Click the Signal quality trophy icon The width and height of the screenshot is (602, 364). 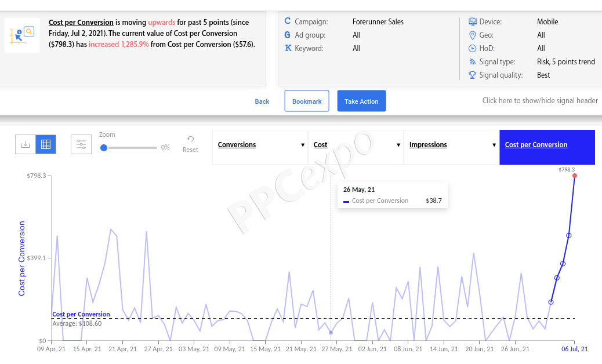pyautogui.click(x=472, y=75)
